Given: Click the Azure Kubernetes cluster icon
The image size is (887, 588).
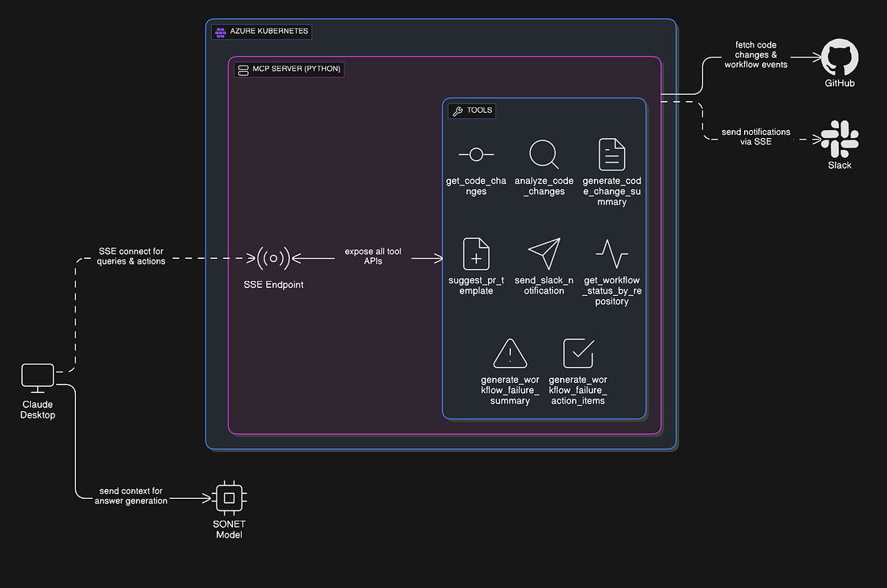Looking at the screenshot, I should [220, 31].
